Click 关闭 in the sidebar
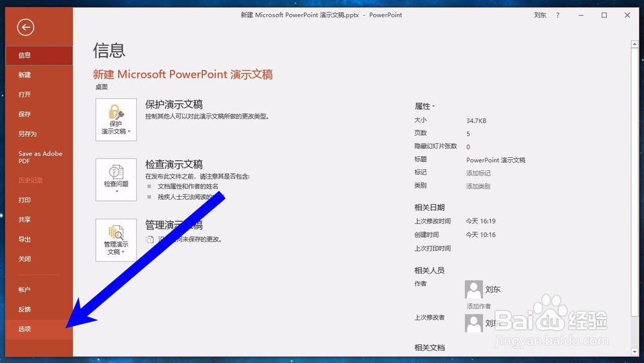This screenshot has width=644, height=363. pos(39,259)
